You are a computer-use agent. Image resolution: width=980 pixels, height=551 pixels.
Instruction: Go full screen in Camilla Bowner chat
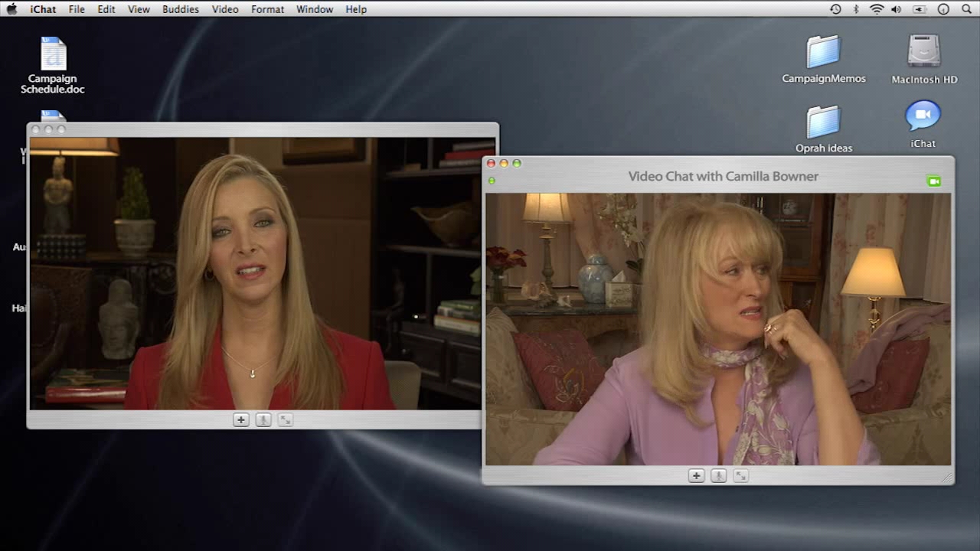tap(740, 475)
